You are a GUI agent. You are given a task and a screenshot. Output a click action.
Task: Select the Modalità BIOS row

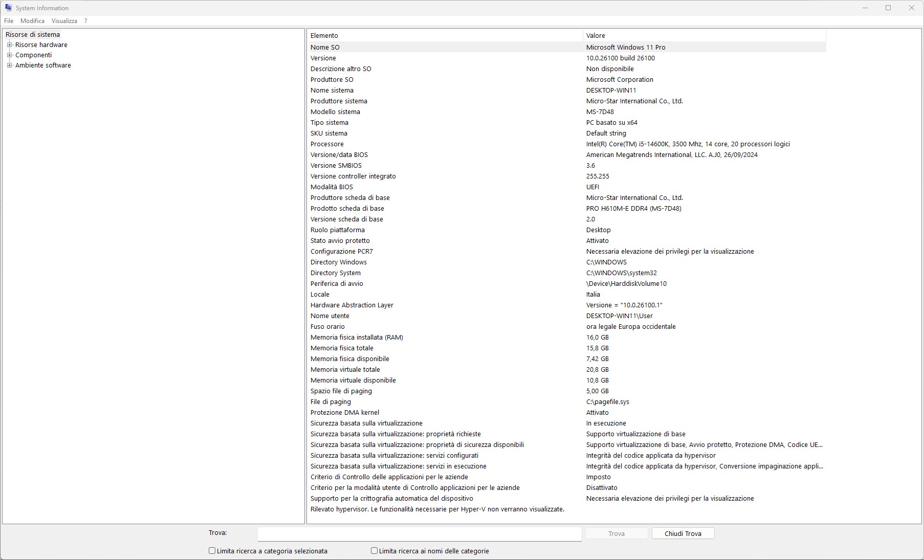tap(567, 187)
